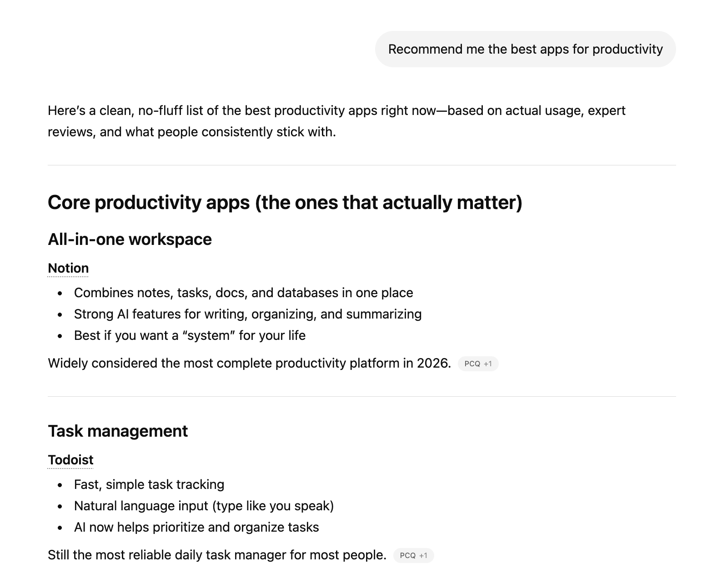712x588 pixels.
Task: Select the dotted-underlined Notion reference
Action: pyautogui.click(x=68, y=268)
